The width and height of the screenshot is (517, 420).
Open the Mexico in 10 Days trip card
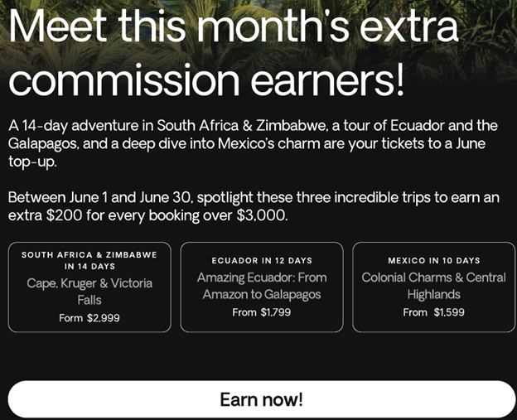(x=433, y=287)
